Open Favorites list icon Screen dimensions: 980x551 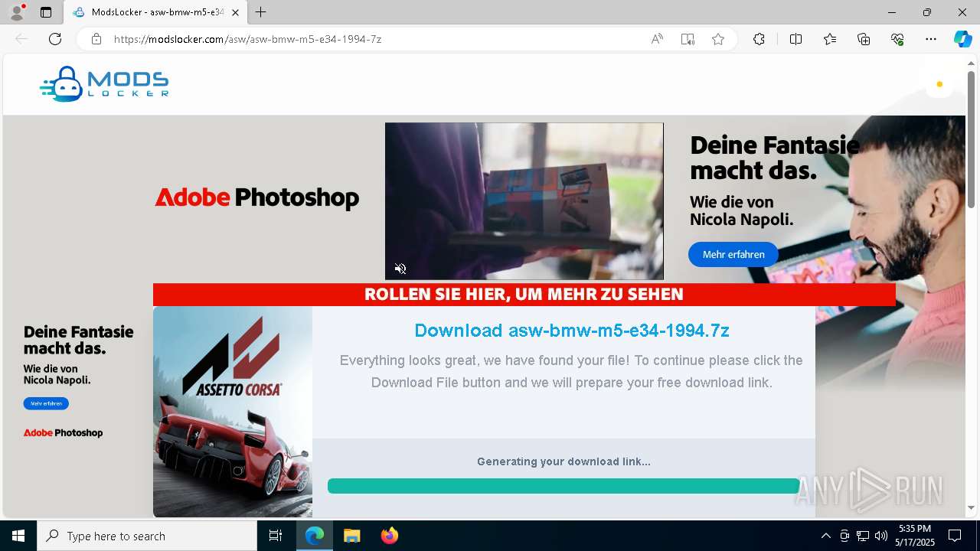click(x=830, y=39)
